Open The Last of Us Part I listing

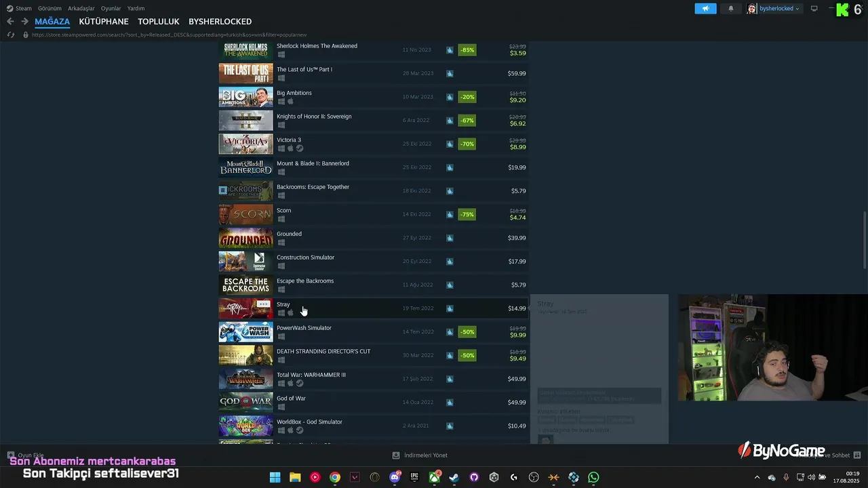click(x=374, y=73)
